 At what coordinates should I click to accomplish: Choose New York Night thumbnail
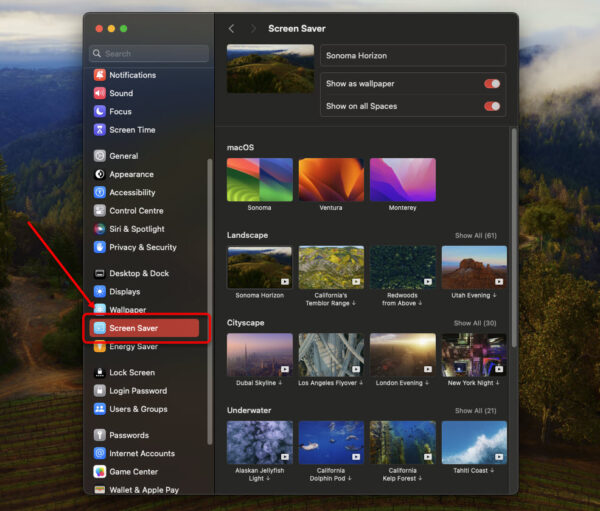[x=474, y=355]
